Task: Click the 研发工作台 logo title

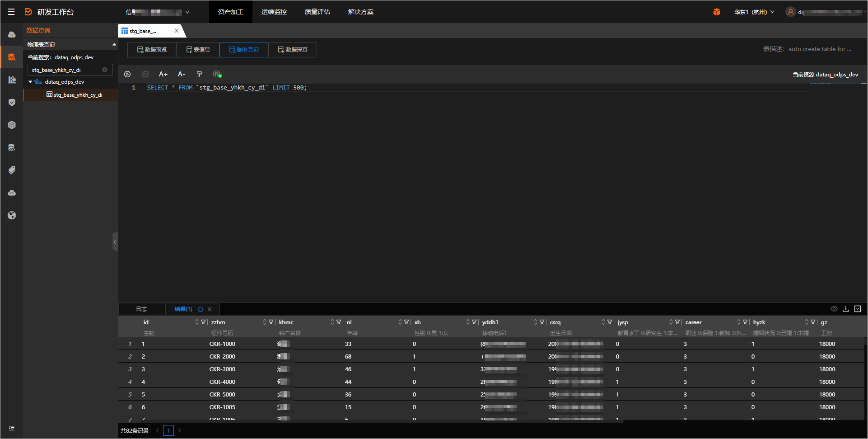Action: [56, 12]
